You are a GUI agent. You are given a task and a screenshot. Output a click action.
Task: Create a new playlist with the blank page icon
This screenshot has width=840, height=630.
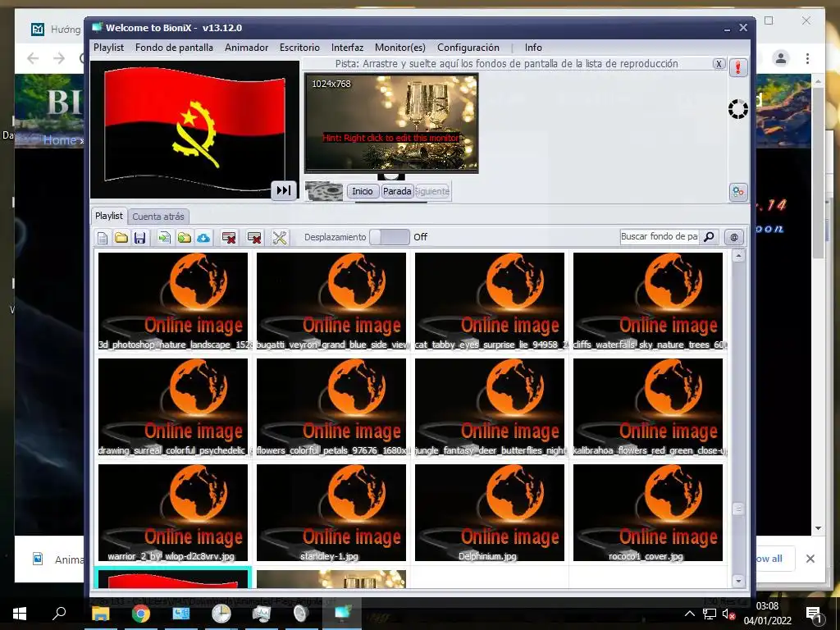[103, 237]
